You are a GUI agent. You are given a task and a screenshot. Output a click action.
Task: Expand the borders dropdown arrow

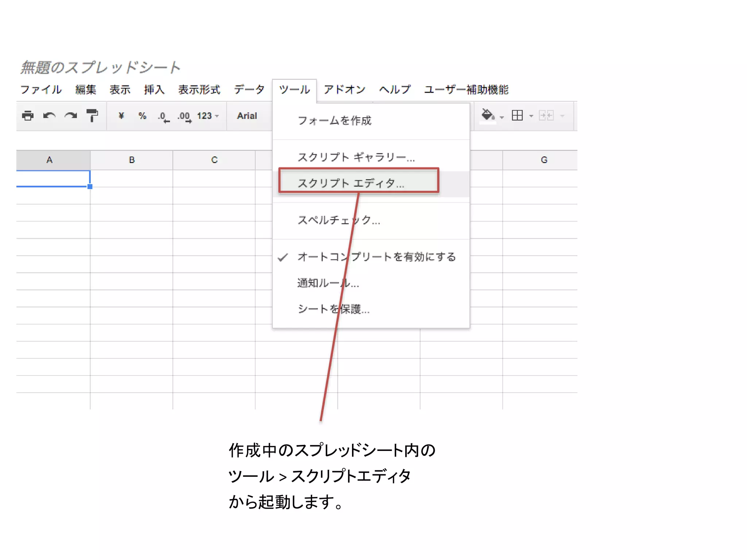pos(531,116)
